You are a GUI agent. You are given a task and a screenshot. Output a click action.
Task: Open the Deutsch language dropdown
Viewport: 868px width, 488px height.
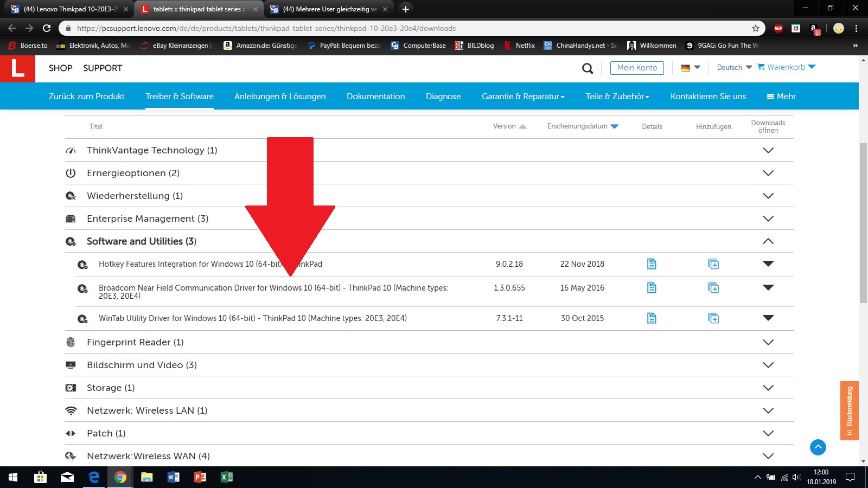(x=735, y=67)
